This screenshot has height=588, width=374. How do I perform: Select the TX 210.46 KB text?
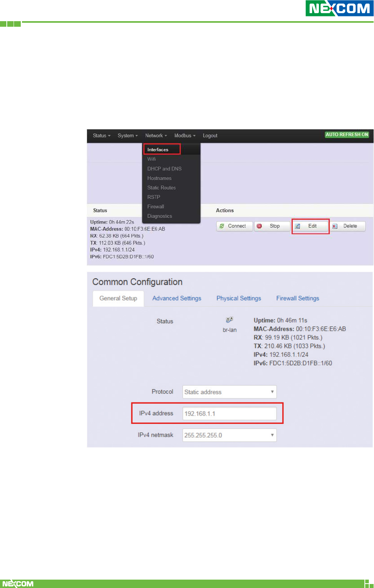tap(289, 346)
